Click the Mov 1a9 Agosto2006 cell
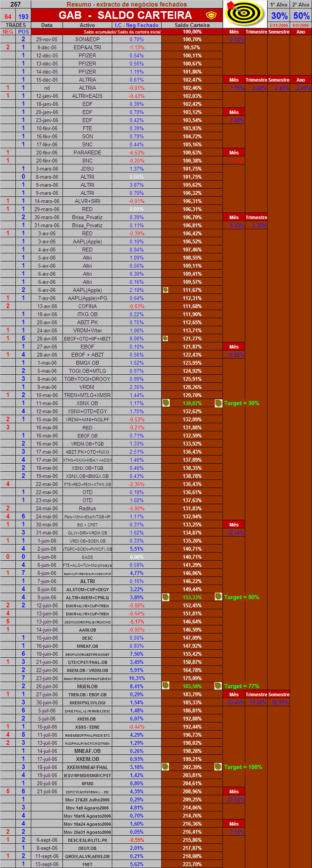This screenshot has height=868, width=312. pos(87,808)
